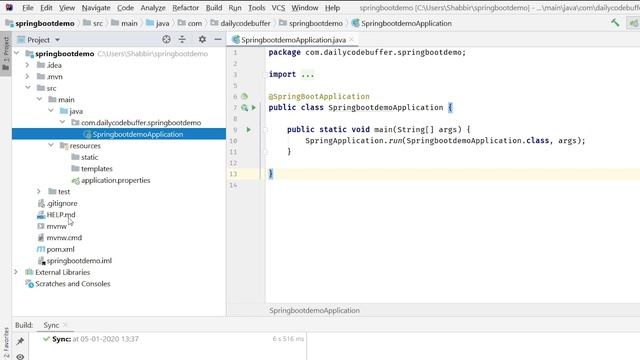Open Project panel settings gear
This screenshot has width=640, height=360.
tap(202, 40)
